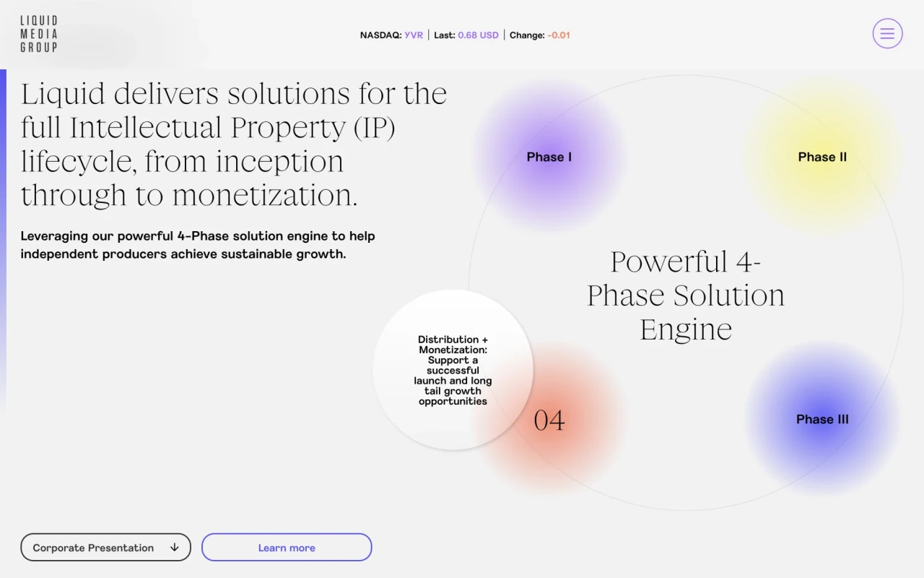
Task: Select the Phase II yellow circle
Action: (x=822, y=157)
